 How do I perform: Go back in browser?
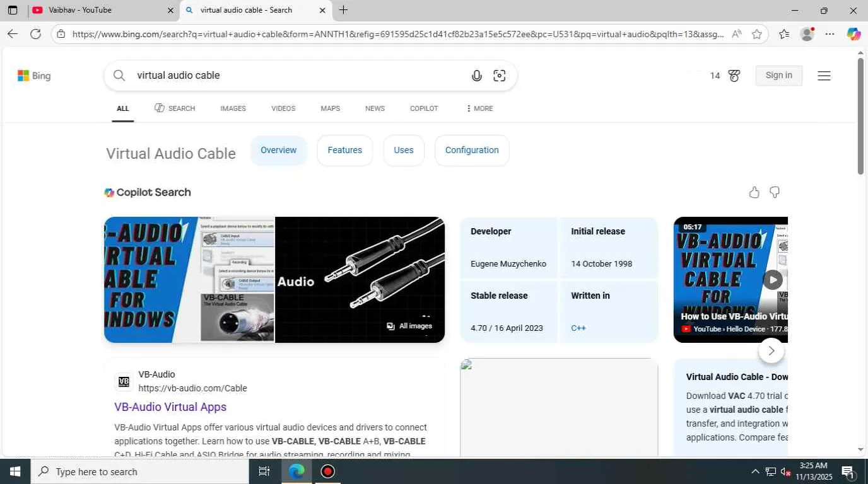coord(13,34)
